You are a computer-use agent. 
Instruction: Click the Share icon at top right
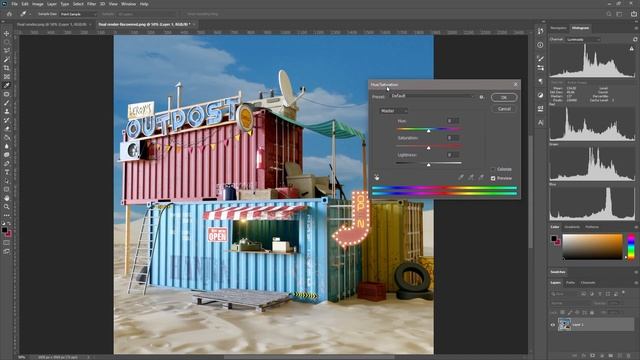click(634, 14)
